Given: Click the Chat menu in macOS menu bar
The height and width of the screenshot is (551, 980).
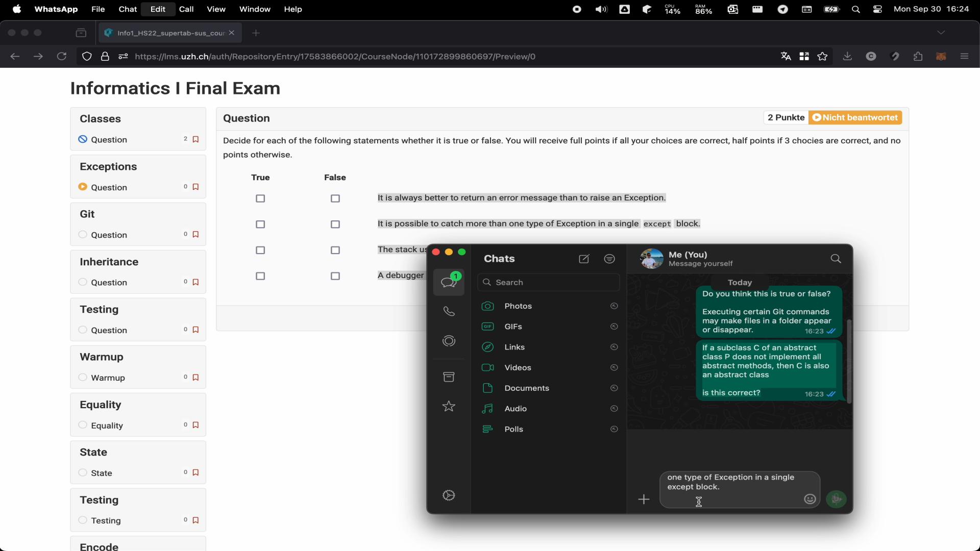Looking at the screenshot, I should click(127, 9).
